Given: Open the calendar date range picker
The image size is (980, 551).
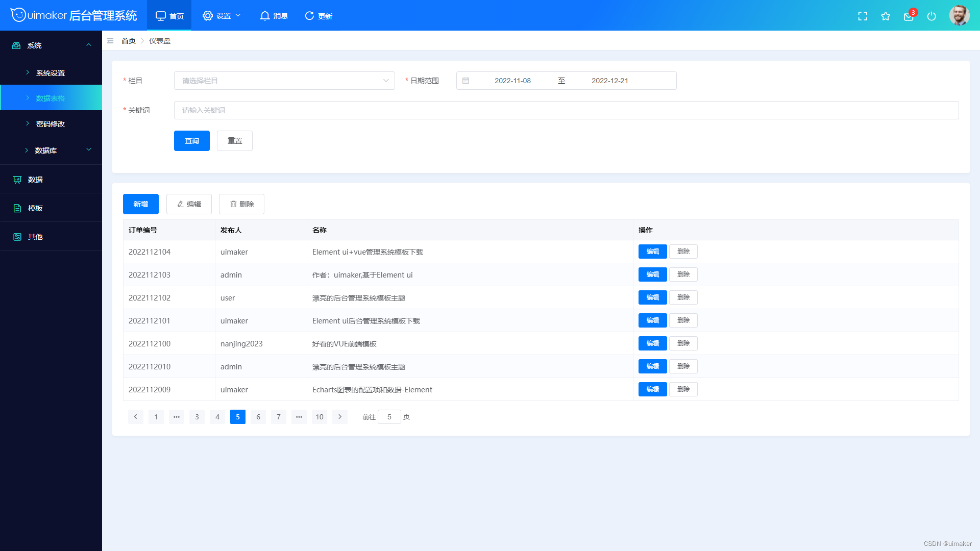Looking at the screenshot, I should [x=566, y=81].
